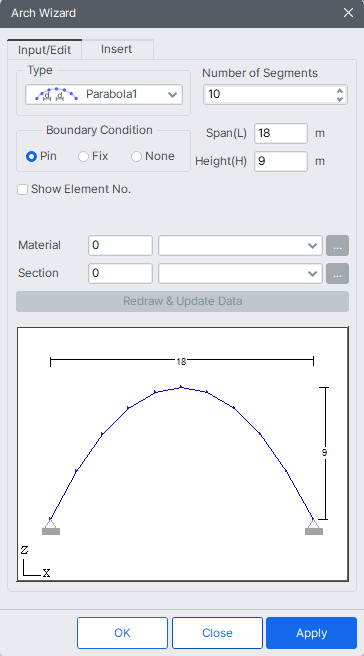Close the Arch Wizard dialog with X

click(348, 13)
